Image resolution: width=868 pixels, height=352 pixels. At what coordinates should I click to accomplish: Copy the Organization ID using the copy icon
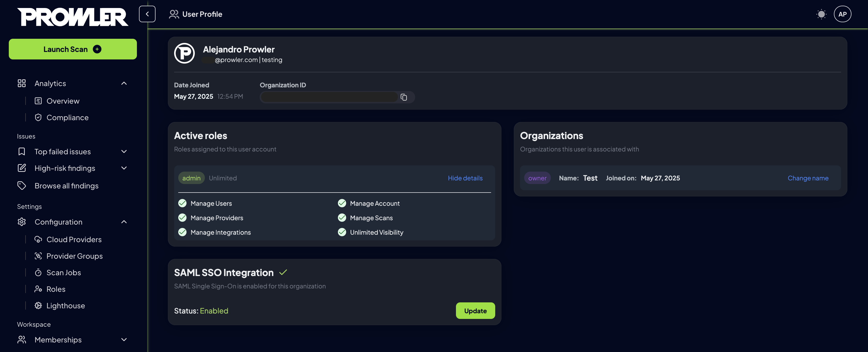pos(404,97)
